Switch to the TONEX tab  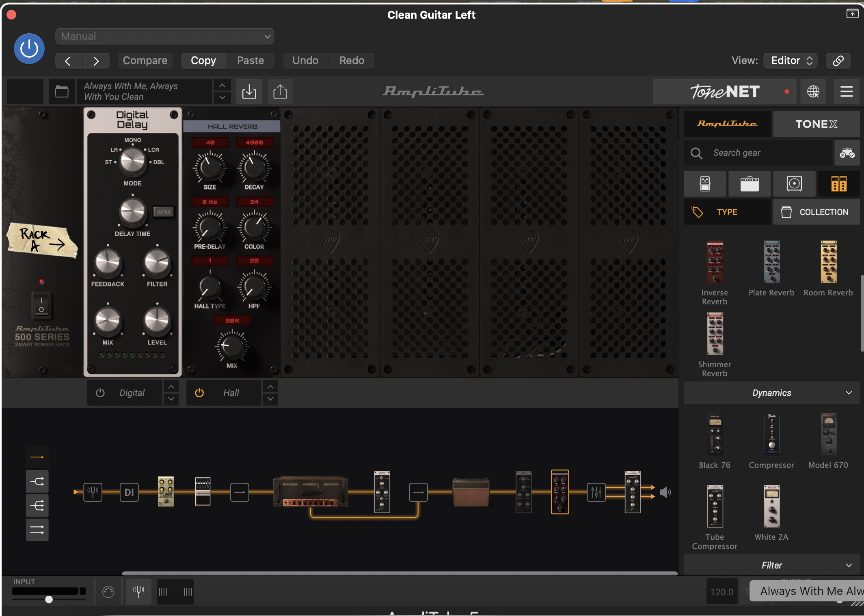pyautogui.click(x=816, y=124)
